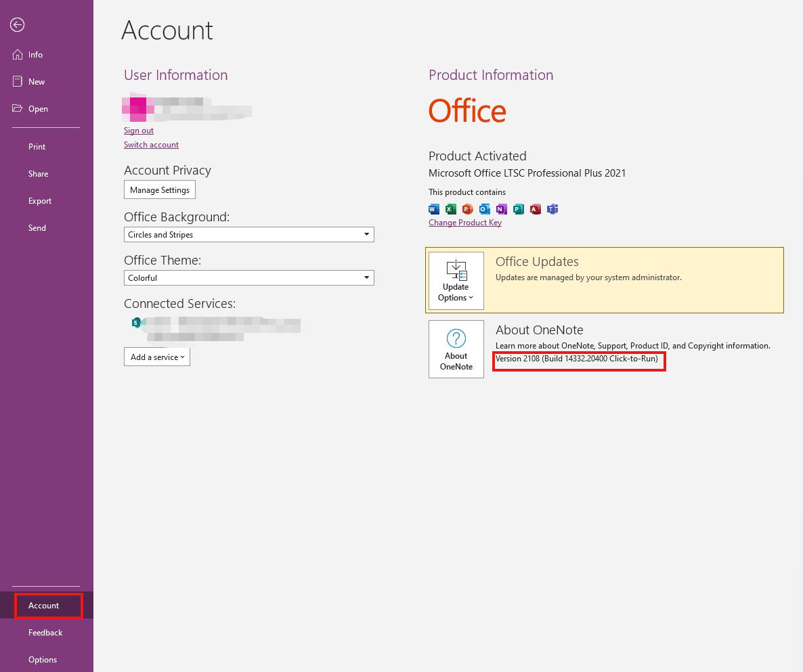
Task: Click the Access app icon
Action: 535,209
